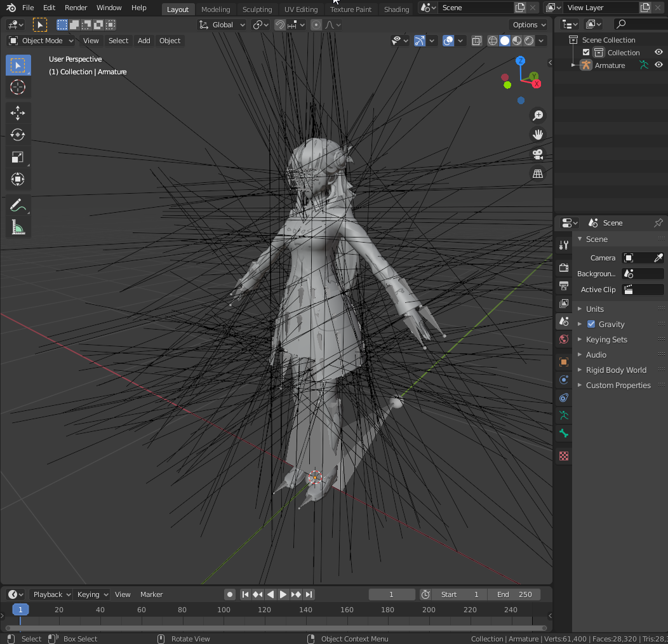This screenshot has width=668, height=644.
Task: Select the Cursor tool in toolbar
Action: [x=18, y=88]
